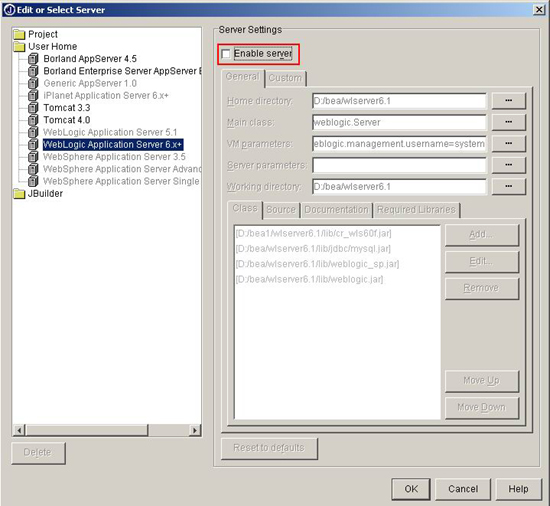This screenshot has height=506, width=550.
Task: Select Borland AppServer 4.5 in the tree
Action: (x=90, y=59)
